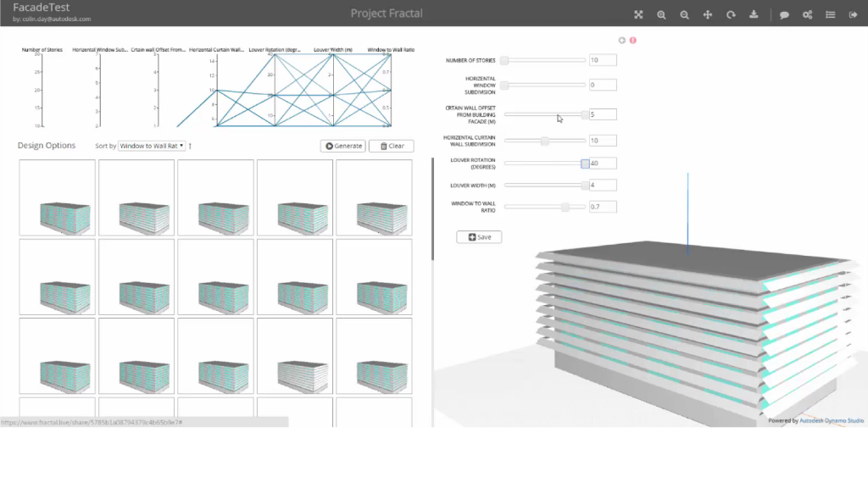Click the download icon in top toolbar
The height and width of the screenshot is (488, 868).
tap(754, 14)
